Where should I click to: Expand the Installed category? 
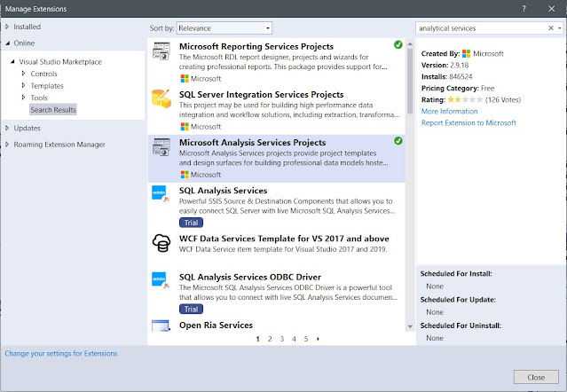[x=7, y=27]
